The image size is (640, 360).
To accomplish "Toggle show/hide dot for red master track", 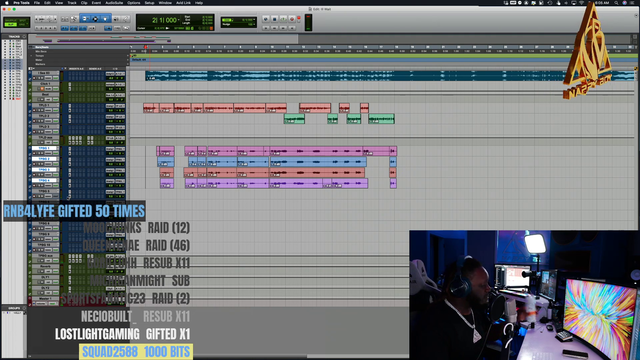I will coord(5,99).
